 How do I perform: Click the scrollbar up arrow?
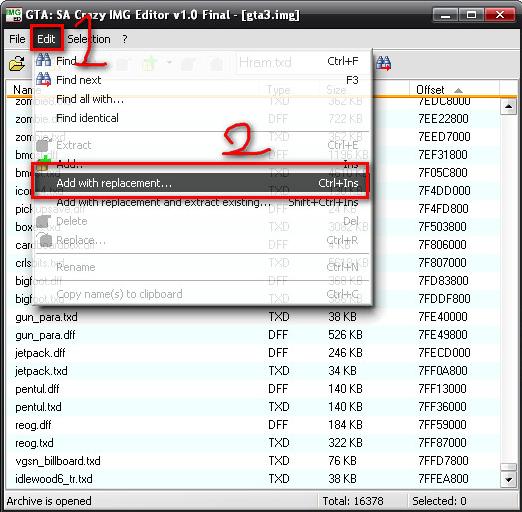point(508,107)
